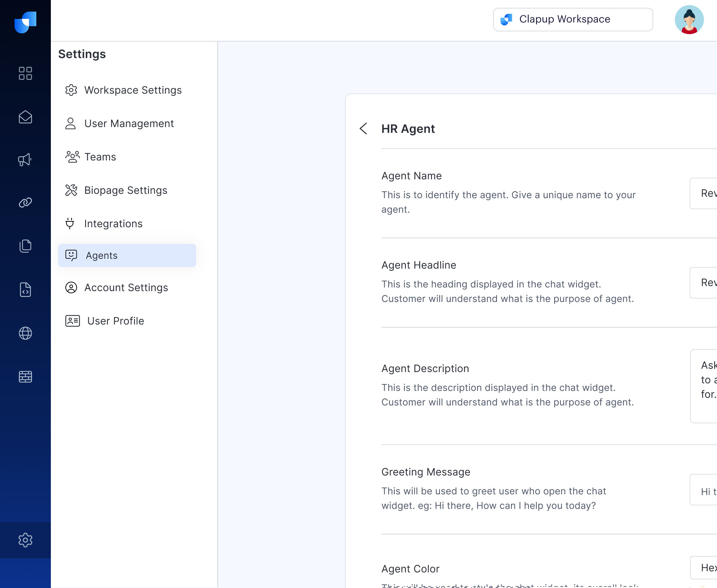Viewport: 717px width, 588px height.
Task: Click the Teams group icon
Action: 73,157
